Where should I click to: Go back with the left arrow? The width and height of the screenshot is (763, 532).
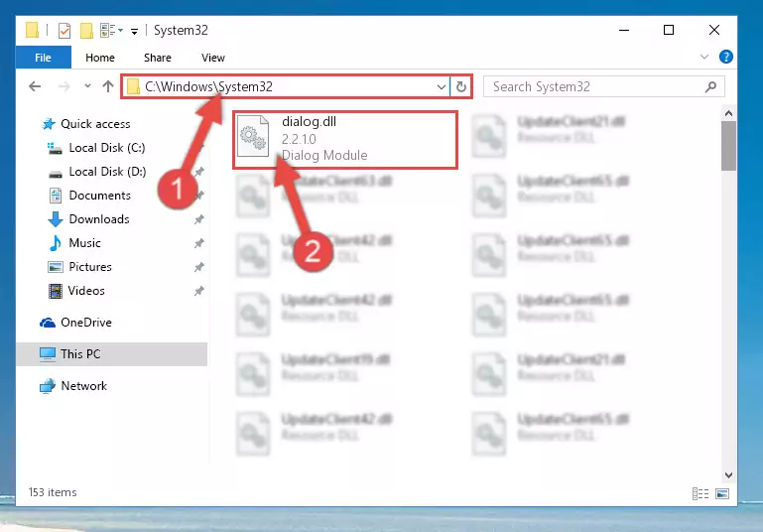[35, 86]
